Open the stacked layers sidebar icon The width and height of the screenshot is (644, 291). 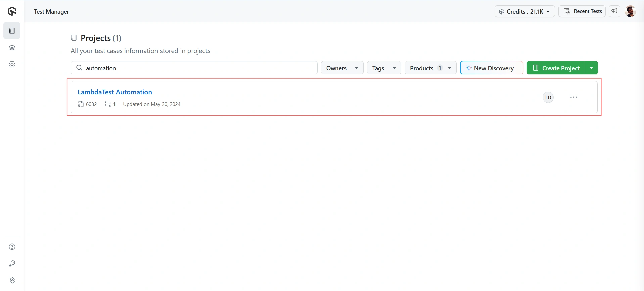click(x=12, y=48)
